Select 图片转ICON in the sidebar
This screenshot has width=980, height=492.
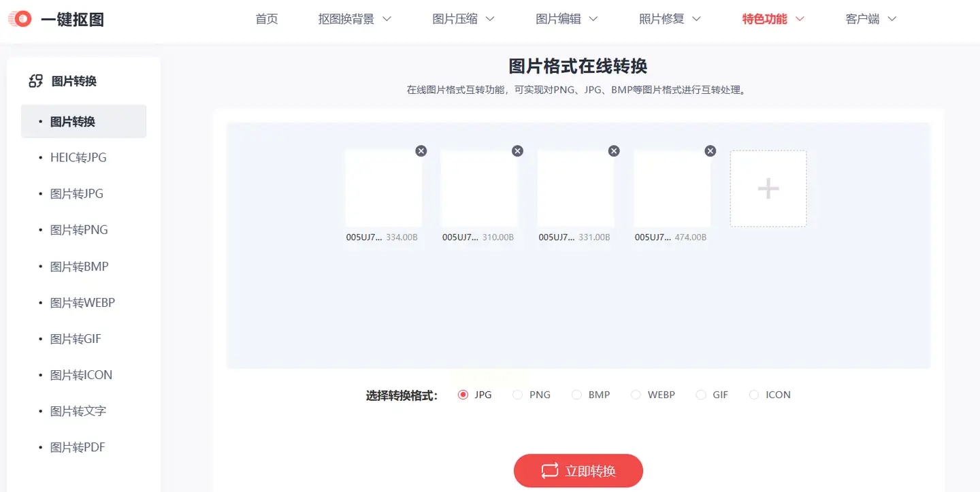click(x=81, y=375)
